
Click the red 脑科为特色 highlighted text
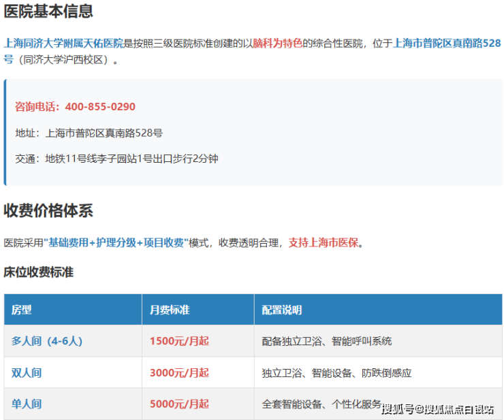point(277,43)
